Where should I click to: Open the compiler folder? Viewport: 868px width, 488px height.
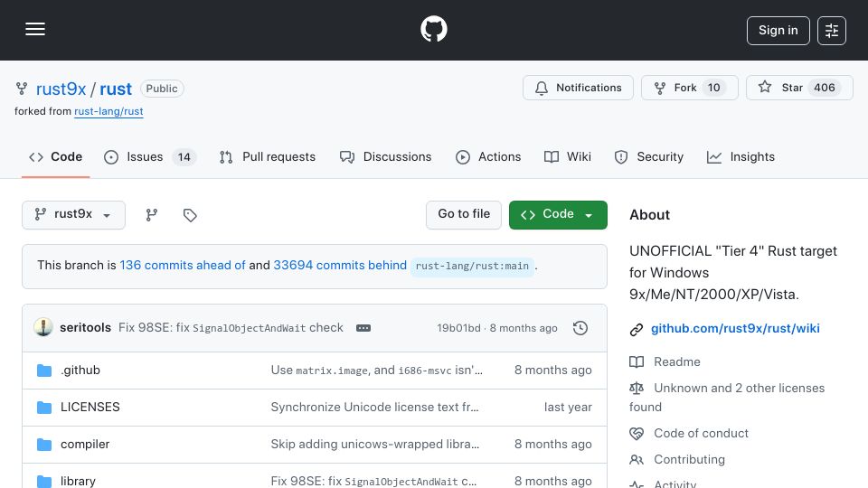[85, 445]
